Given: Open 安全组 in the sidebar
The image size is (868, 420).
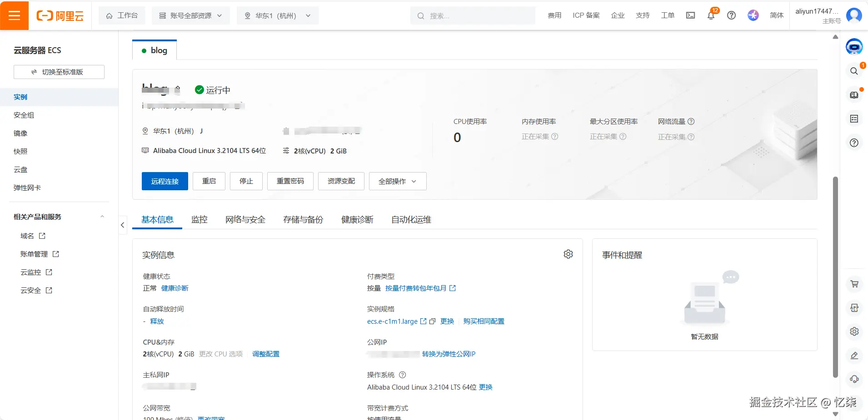Looking at the screenshot, I should 24,115.
